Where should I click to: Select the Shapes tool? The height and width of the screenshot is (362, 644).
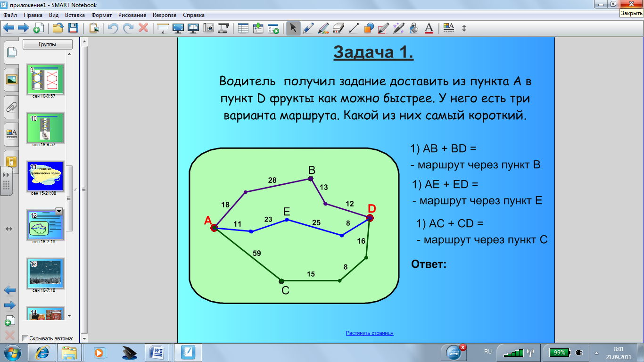[369, 28]
